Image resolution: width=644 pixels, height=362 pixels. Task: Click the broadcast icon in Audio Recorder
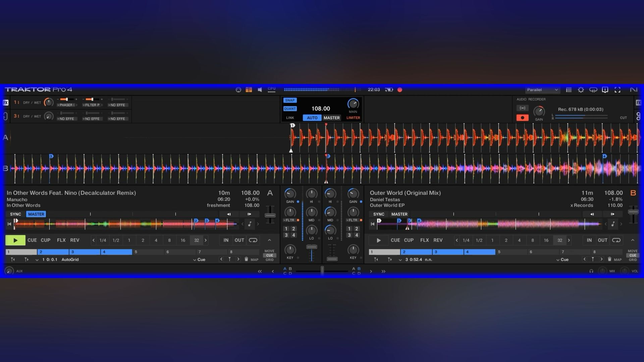pyautogui.click(x=523, y=108)
